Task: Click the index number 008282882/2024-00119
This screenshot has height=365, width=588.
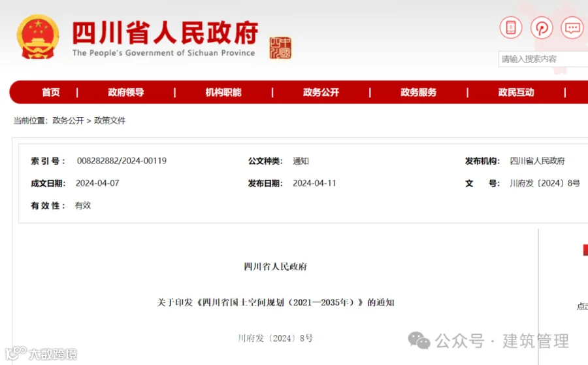Action: click(122, 161)
